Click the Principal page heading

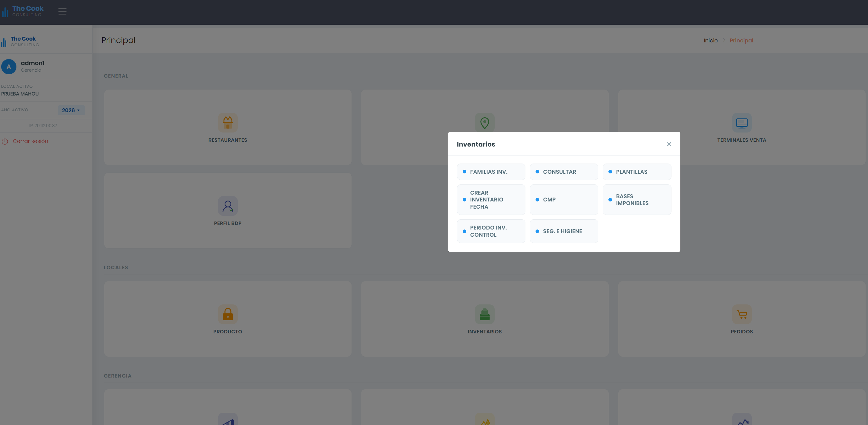118,40
